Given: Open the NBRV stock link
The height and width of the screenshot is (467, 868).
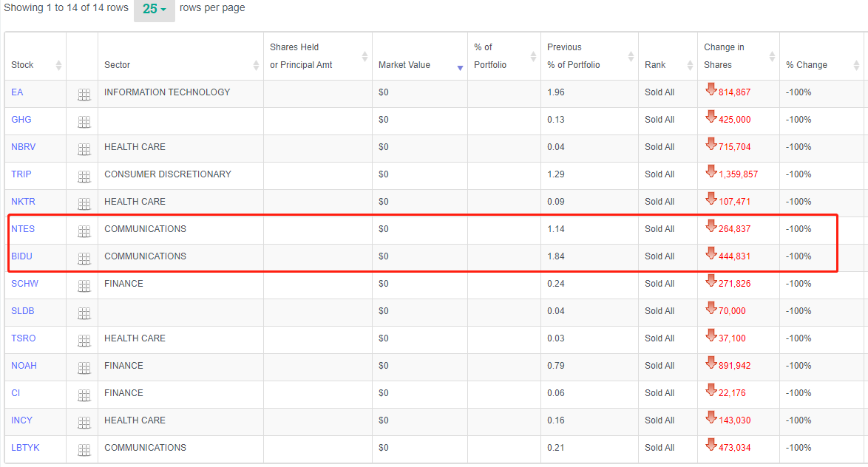Looking at the screenshot, I should pyautogui.click(x=23, y=147).
